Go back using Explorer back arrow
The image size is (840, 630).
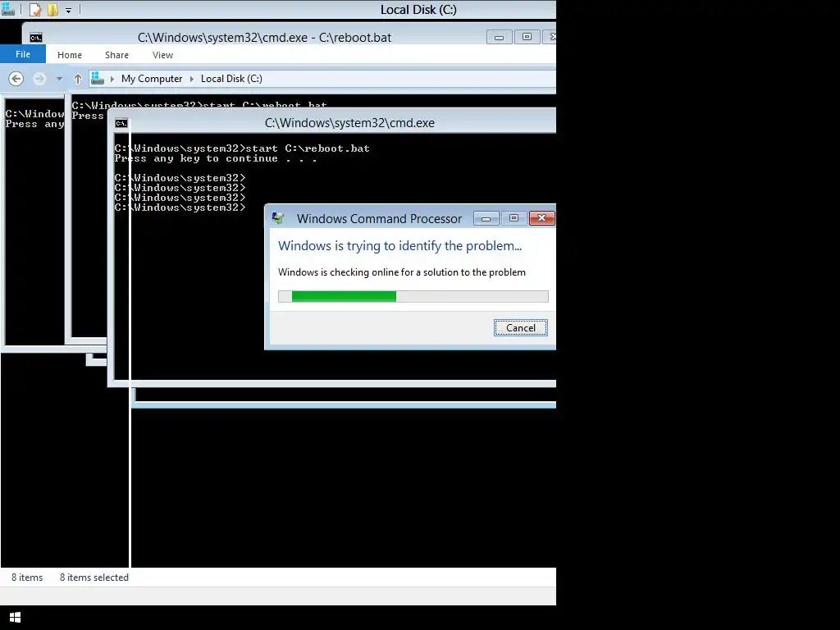tap(16, 79)
